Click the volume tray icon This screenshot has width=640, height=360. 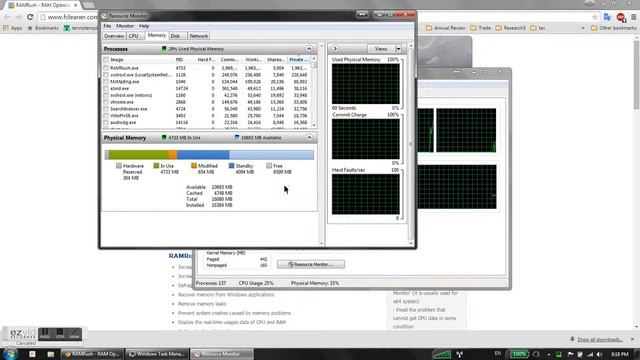point(599,354)
